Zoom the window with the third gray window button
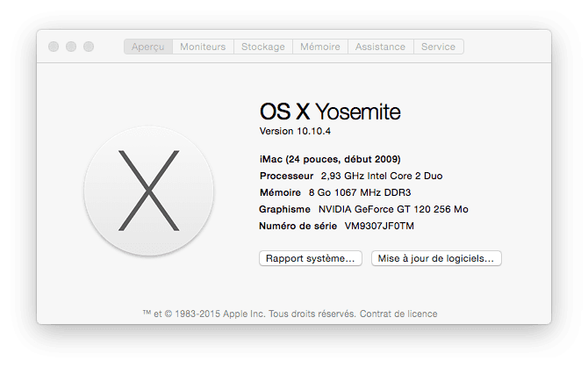Screen dimensions: 588x368 click(89, 47)
